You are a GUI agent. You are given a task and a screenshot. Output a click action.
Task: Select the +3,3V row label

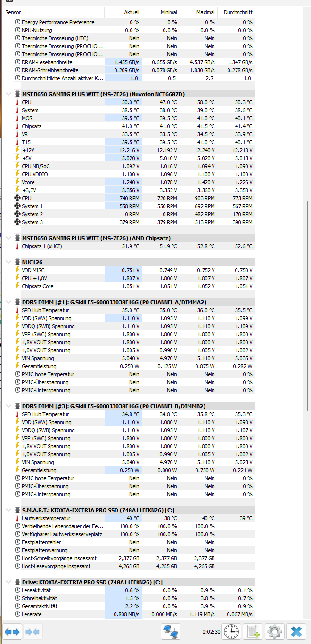[29, 190]
